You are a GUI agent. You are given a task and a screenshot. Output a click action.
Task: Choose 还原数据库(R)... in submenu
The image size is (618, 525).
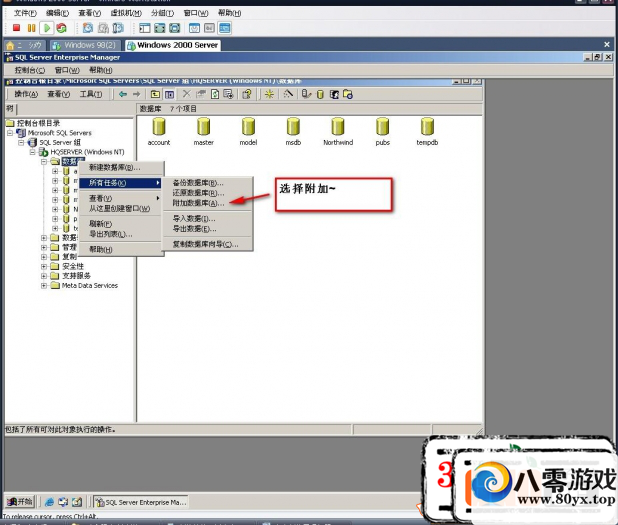[207, 193]
